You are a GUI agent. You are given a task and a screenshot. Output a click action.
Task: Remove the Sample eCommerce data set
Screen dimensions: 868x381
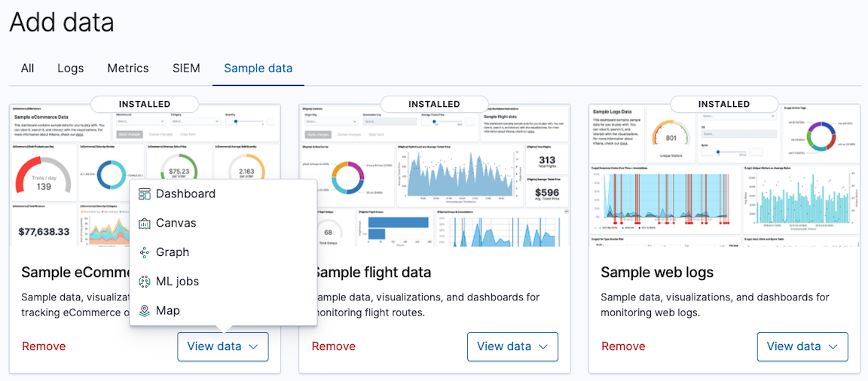[x=44, y=346]
